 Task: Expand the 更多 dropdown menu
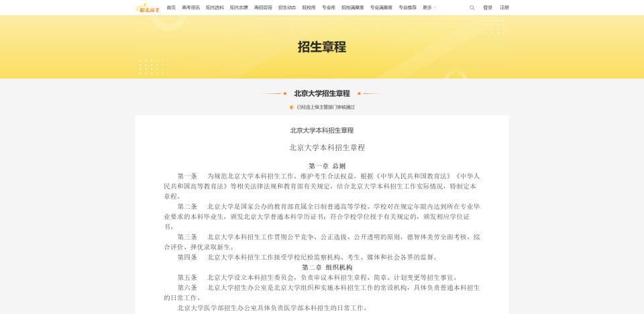[429, 7]
